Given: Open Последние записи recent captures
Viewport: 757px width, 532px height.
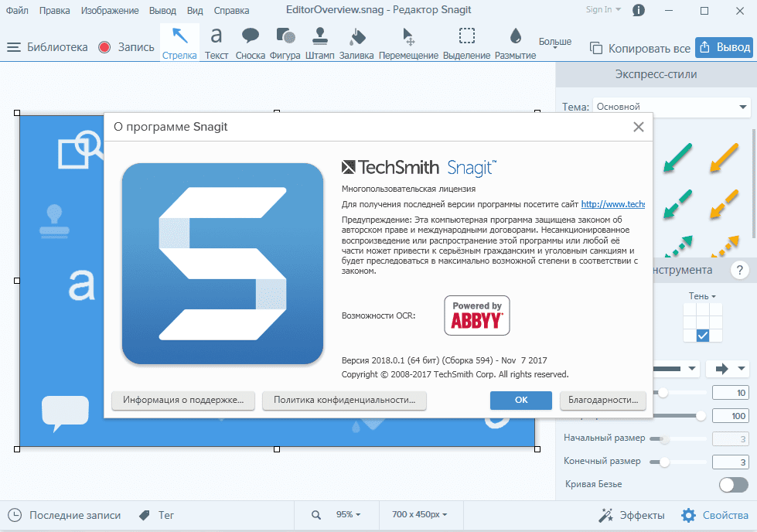Looking at the screenshot, I should point(65,515).
